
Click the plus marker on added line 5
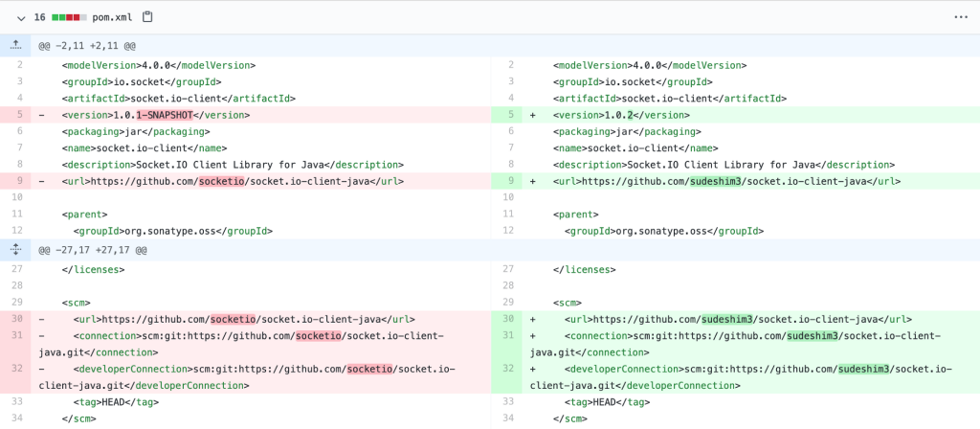click(x=532, y=115)
